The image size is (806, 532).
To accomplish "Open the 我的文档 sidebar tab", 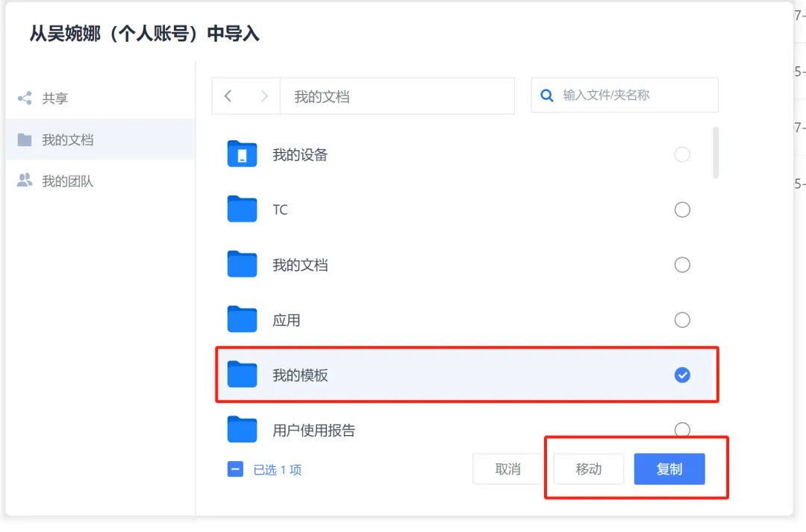I will 67,140.
